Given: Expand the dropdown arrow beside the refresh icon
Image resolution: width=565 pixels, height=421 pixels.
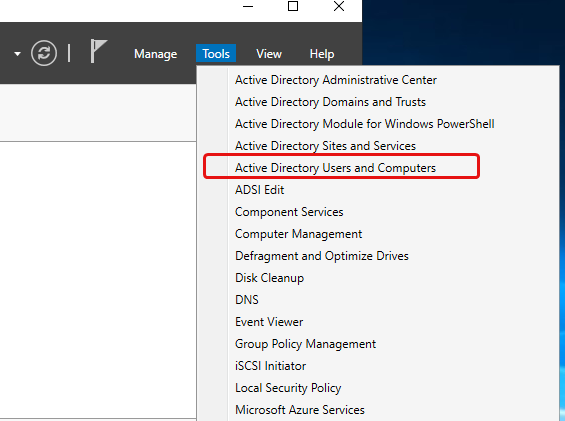Looking at the screenshot, I should (17, 54).
